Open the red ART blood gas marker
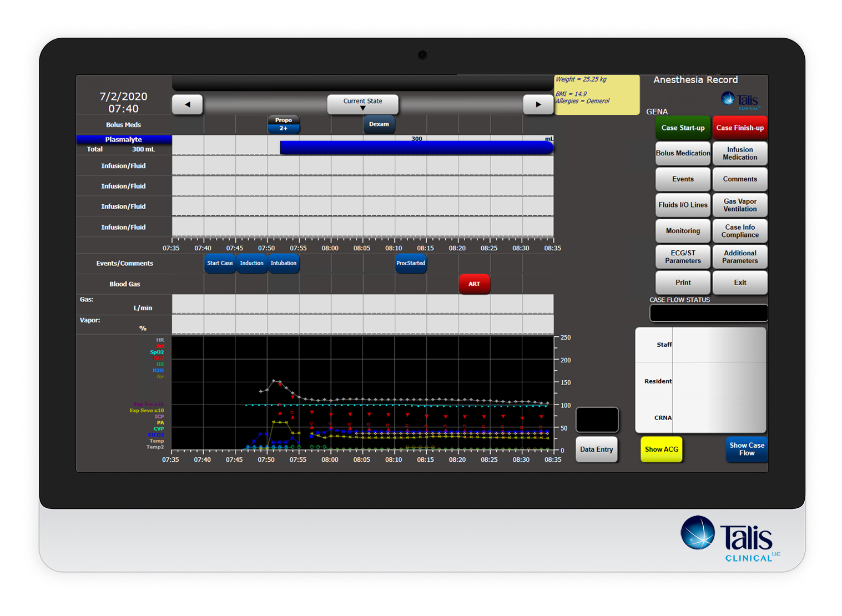842x616 pixels. (475, 284)
